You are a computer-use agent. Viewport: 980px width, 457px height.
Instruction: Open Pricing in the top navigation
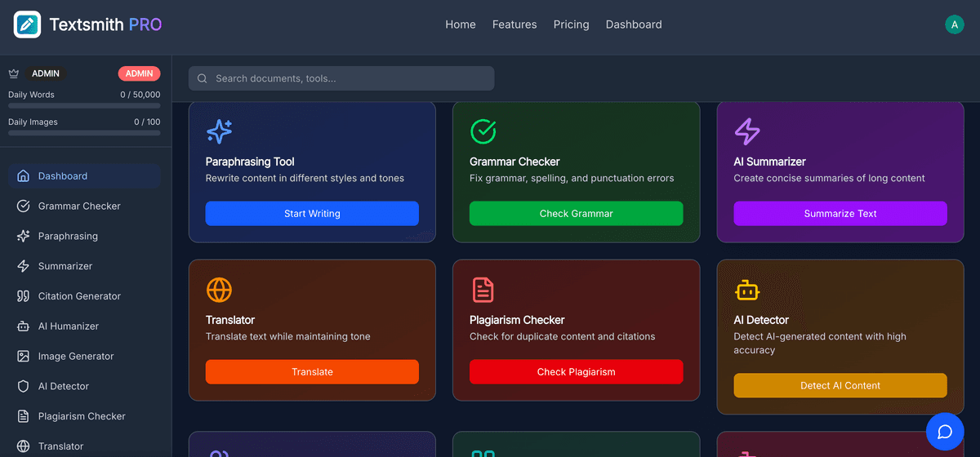pos(571,24)
